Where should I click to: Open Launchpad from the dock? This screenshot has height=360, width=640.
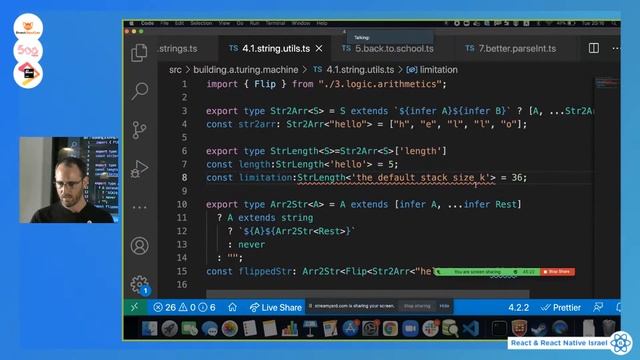[x=169, y=329]
